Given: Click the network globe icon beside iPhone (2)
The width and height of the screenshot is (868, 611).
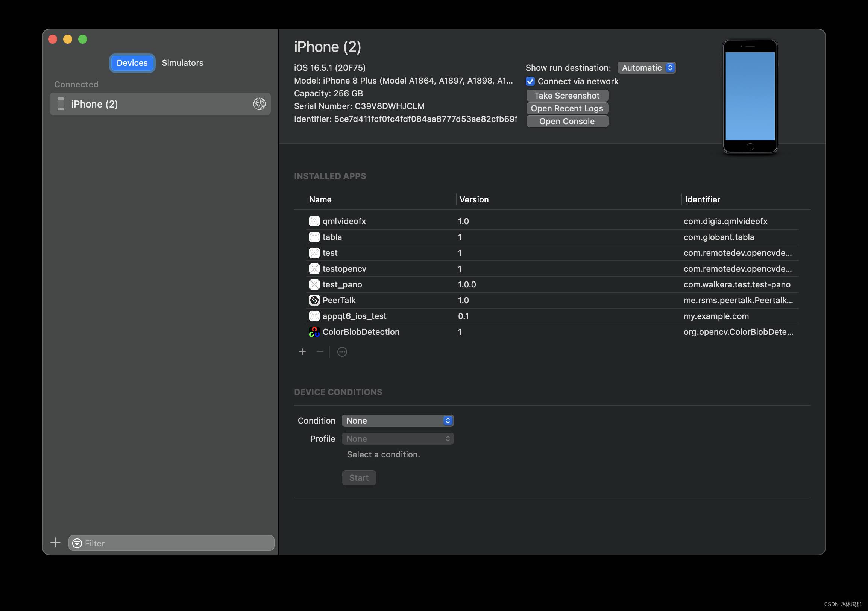Looking at the screenshot, I should coord(259,104).
